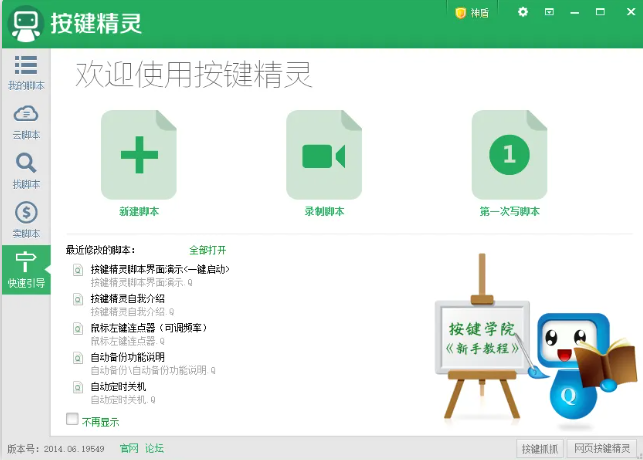
Task: Open script 按键精灵脚本界面演示<一键启动>
Action: pos(160,269)
